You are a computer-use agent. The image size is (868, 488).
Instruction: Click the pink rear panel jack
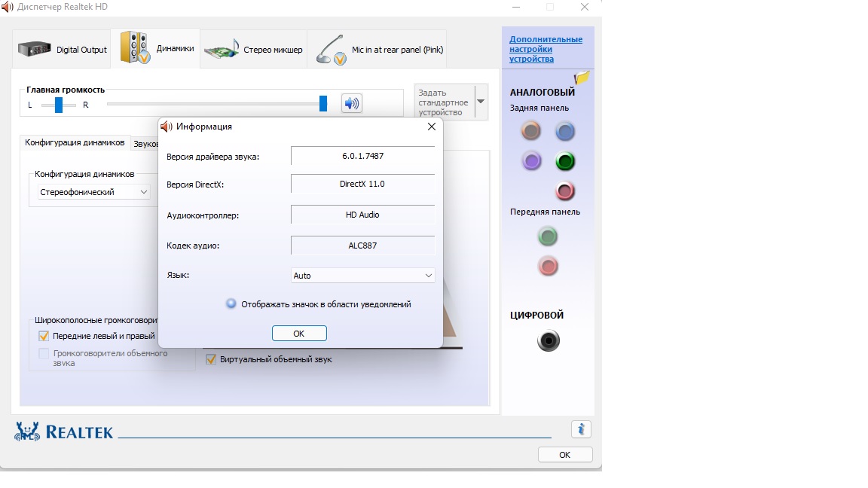[x=564, y=191]
